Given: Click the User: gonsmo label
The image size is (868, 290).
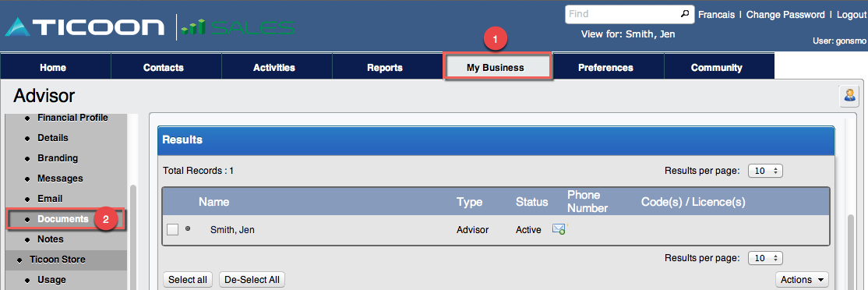Looking at the screenshot, I should 839,41.
